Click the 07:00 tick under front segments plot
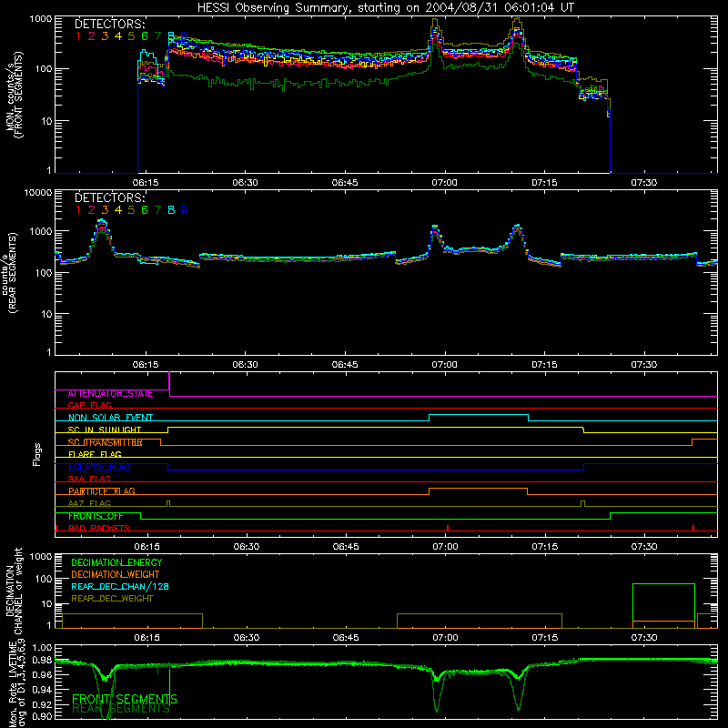Screen dimensions: 728x728 pos(444,183)
